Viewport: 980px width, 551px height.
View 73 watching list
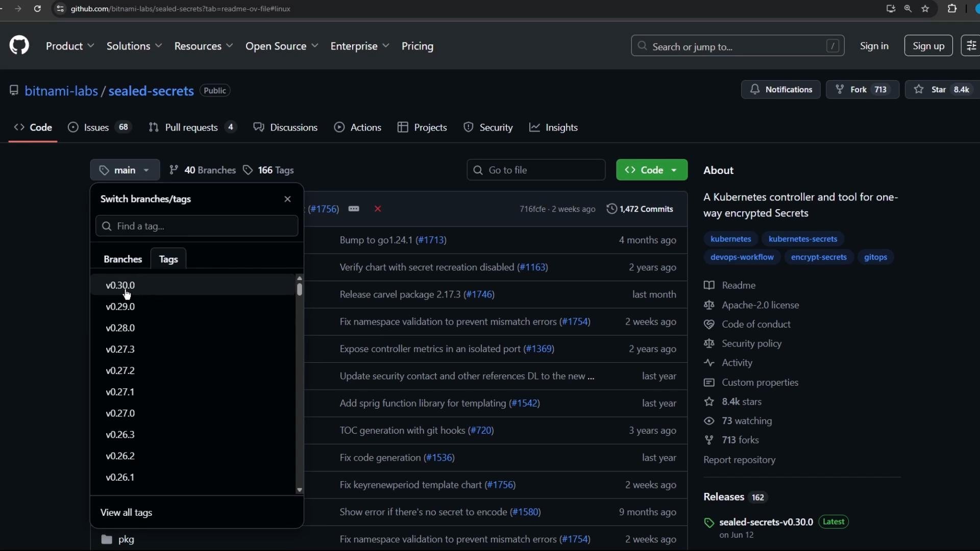tap(738, 421)
